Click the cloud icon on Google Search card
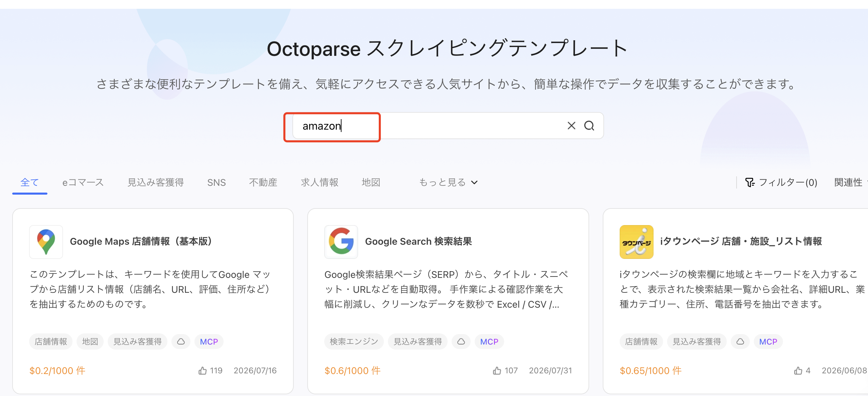 point(461,342)
